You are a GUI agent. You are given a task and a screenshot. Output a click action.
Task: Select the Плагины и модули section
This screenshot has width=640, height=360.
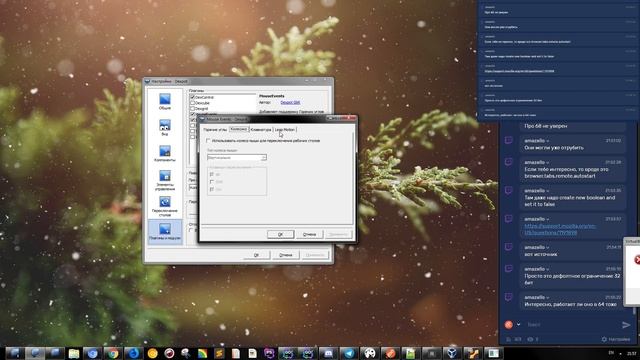(165, 232)
